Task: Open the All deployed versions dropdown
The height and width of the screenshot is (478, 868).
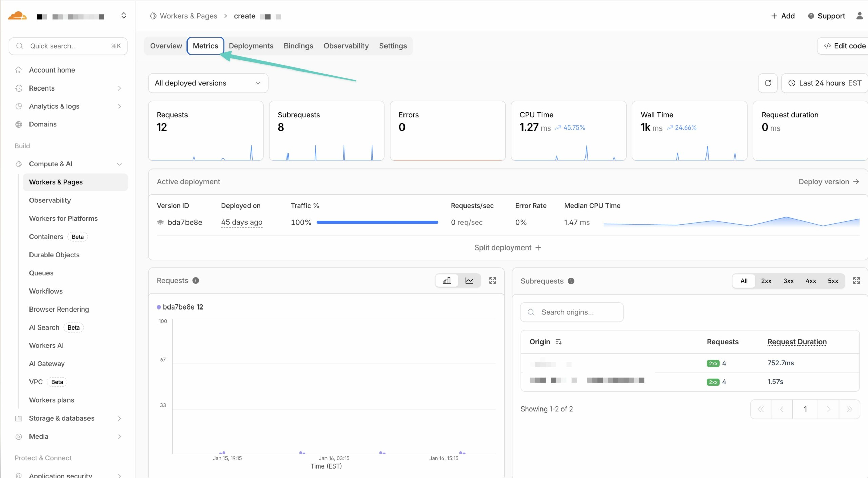Action: click(x=208, y=83)
